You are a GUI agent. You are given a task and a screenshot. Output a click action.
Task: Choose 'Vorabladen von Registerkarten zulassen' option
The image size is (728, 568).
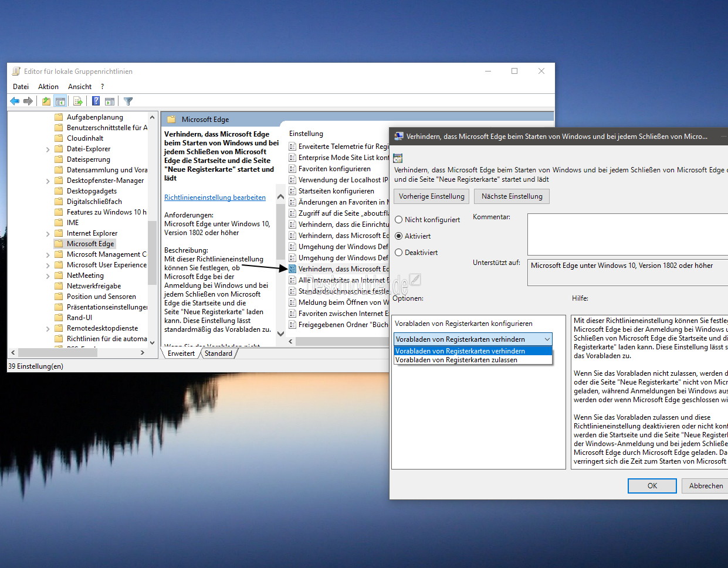(x=473, y=360)
